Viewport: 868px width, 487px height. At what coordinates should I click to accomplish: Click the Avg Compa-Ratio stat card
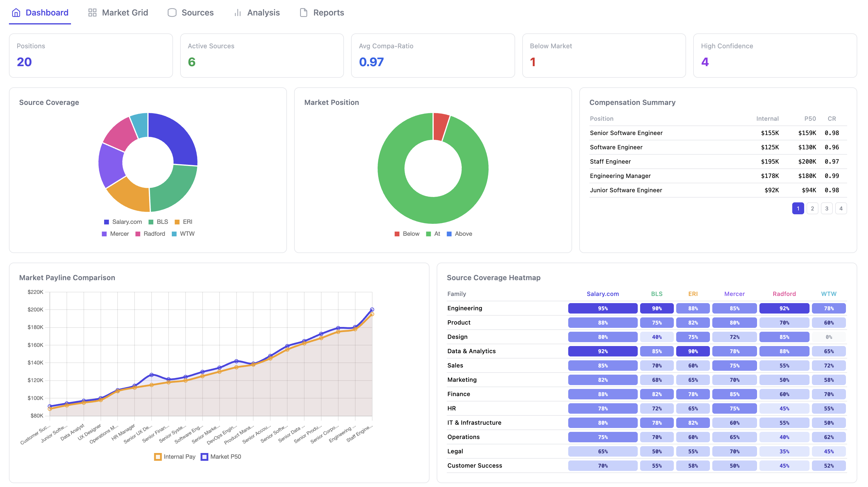coord(433,55)
